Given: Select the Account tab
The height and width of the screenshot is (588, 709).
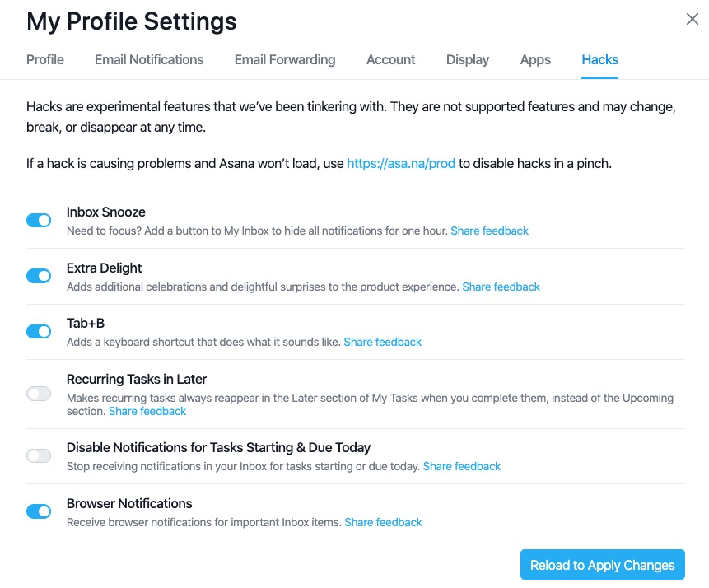Looking at the screenshot, I should point(391,60).
